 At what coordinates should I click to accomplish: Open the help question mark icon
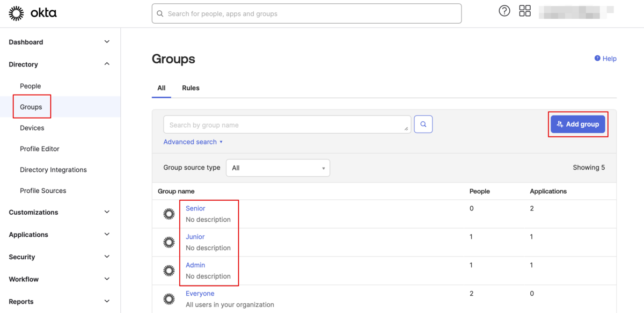pyautogui.click(x=504, y=11)
